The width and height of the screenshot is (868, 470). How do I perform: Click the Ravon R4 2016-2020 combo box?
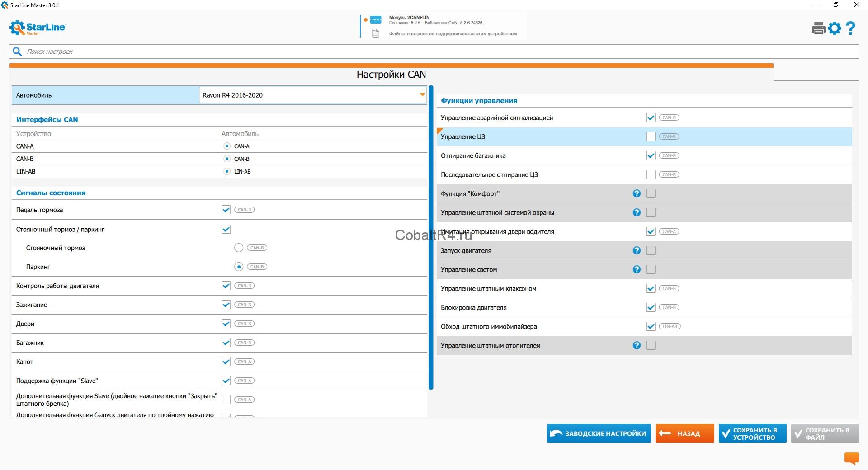(307, 95)
